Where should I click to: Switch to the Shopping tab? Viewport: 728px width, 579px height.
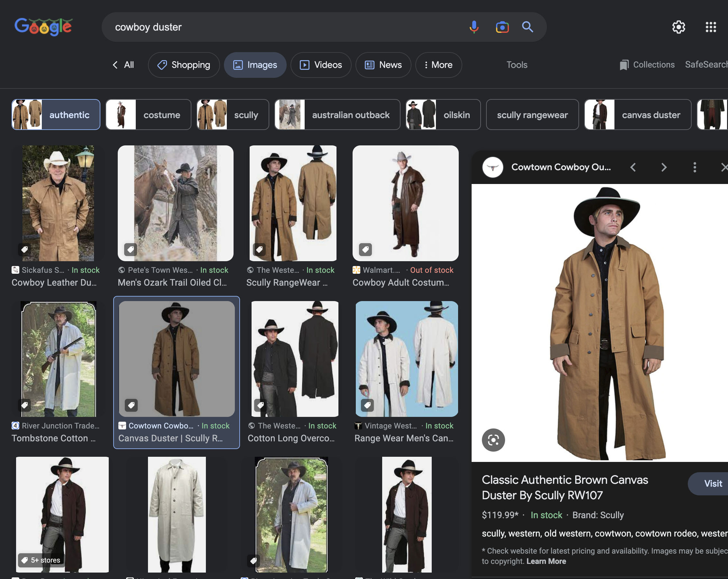[x=184, y=65]
